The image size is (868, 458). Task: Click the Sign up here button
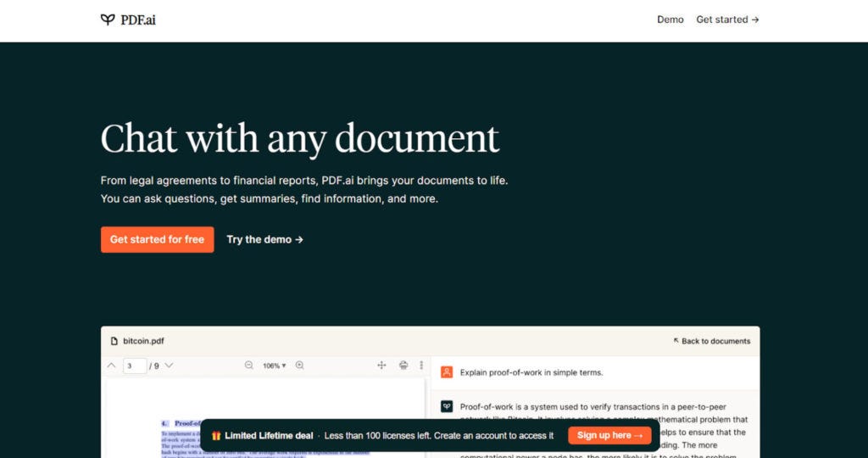tap(609, 435)
